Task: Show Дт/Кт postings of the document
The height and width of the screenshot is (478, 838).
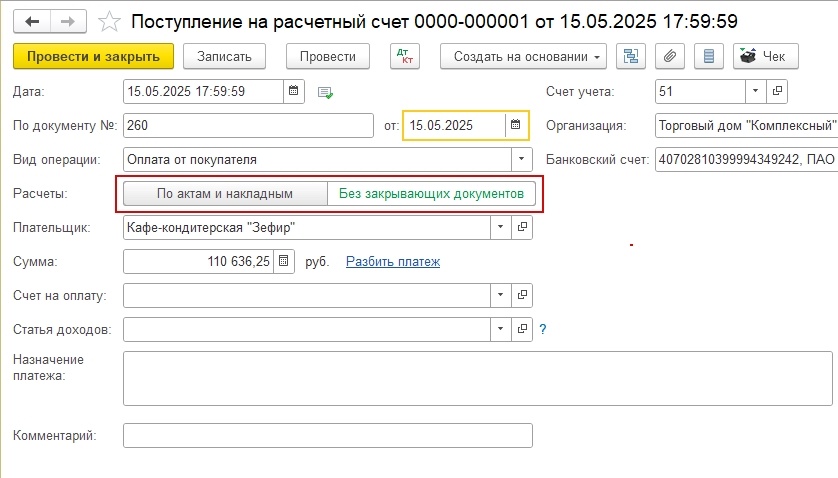Action: (x=405, y=56)
